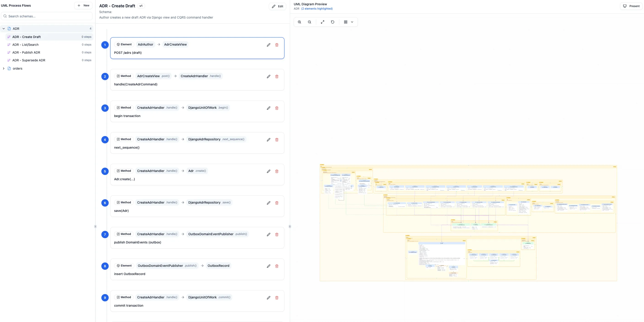Open the grid layout view icon
Image resolution: width=644 pixels, height=322 pixels.
(346, 22)
